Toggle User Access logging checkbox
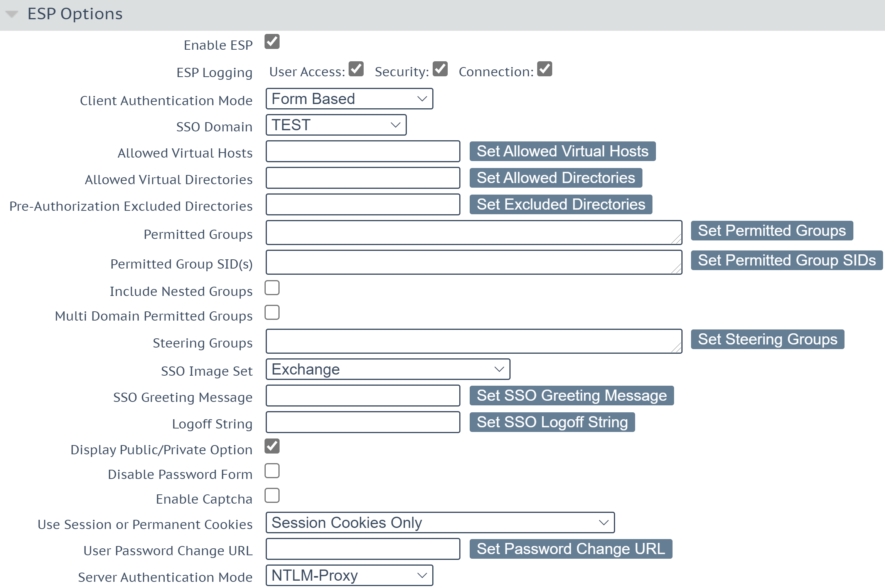The width and height of the screenshot is (885, 588). coord(356,69)
